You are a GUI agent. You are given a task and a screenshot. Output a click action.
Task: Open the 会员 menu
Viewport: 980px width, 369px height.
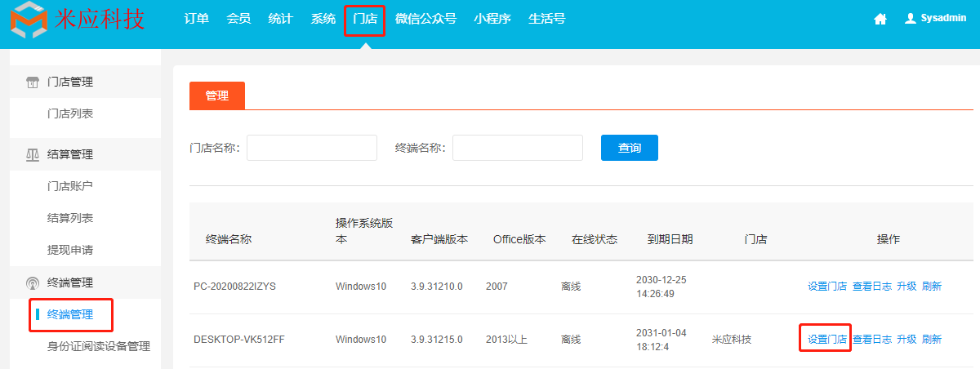238,19
